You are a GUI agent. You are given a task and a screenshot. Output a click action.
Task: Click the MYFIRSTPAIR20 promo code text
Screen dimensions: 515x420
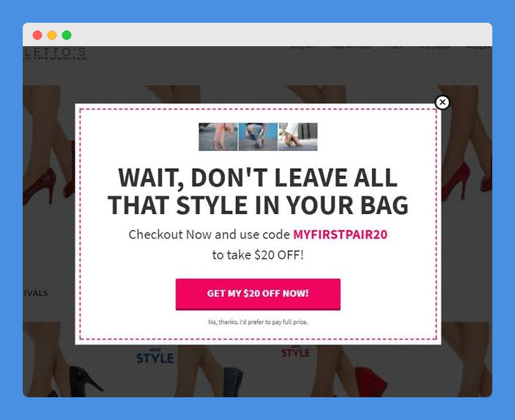coord(340,235)
